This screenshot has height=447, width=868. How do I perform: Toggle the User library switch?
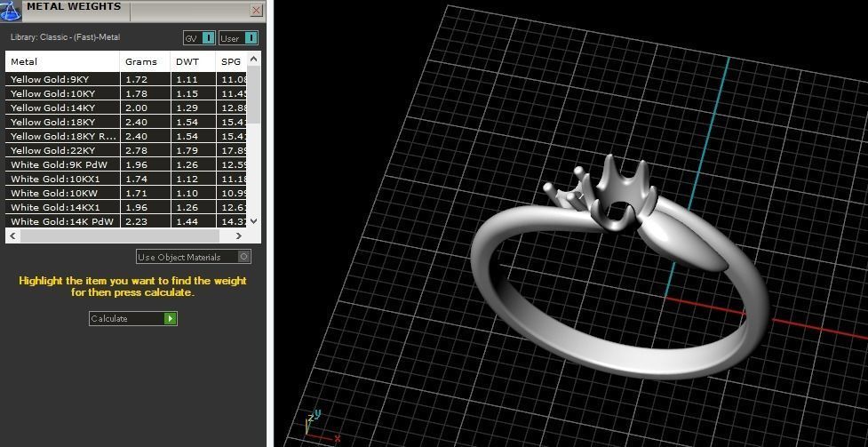239,38
